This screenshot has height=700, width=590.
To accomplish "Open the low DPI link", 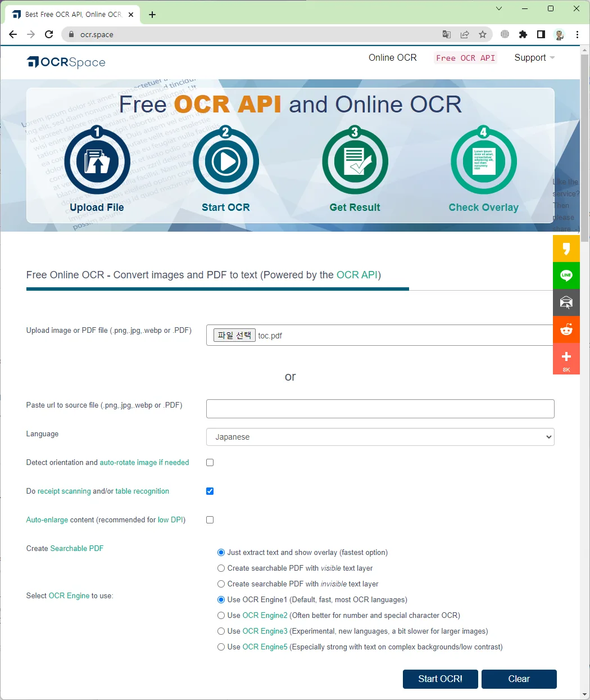I will tap(170, 520).
